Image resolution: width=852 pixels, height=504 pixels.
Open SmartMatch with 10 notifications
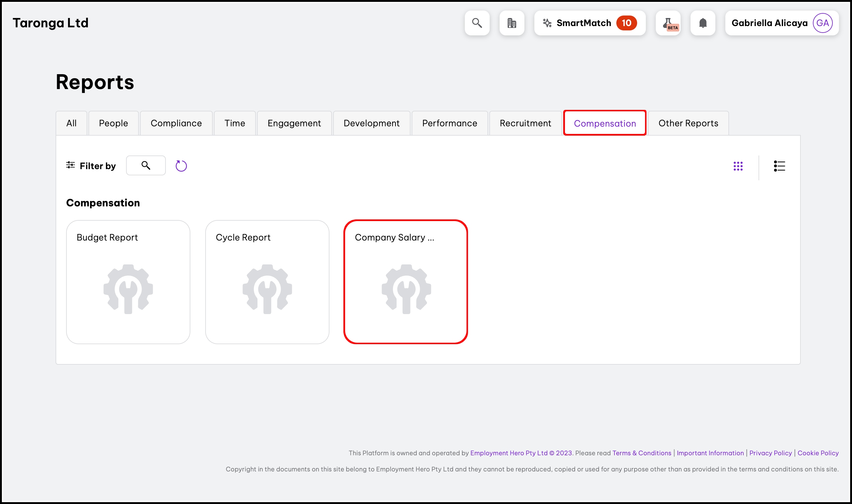pos(589,23)
